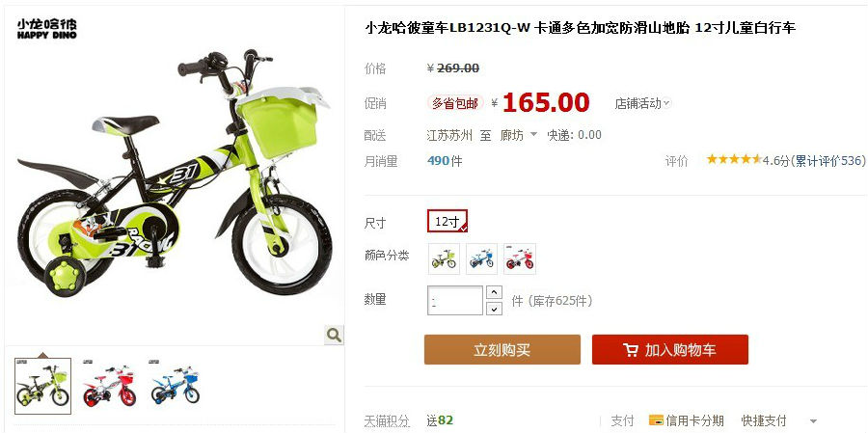Select the blue bike color option
The height and width of the screenshot is (433, 868).
tap(481, 259)
